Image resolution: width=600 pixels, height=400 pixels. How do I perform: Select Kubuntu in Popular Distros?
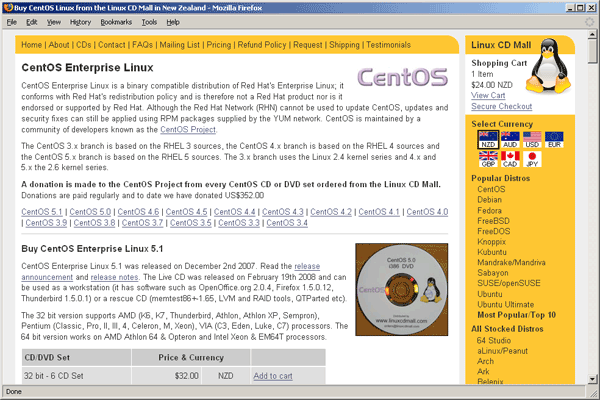(x=492, y=252)
